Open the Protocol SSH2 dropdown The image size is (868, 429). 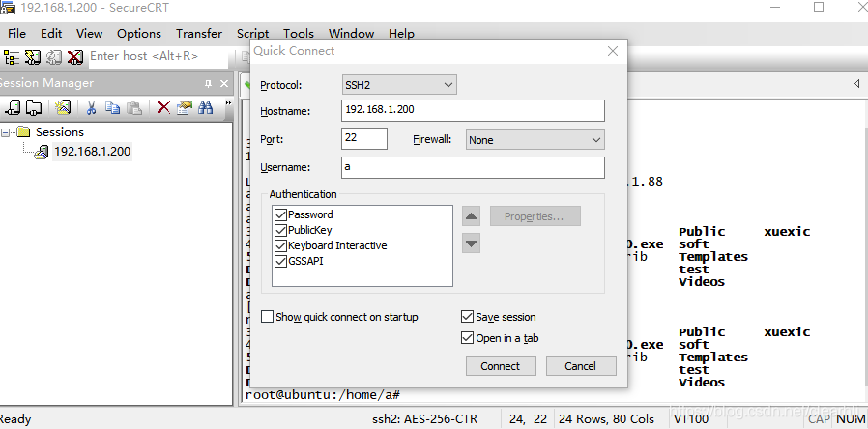click(399, 85)
